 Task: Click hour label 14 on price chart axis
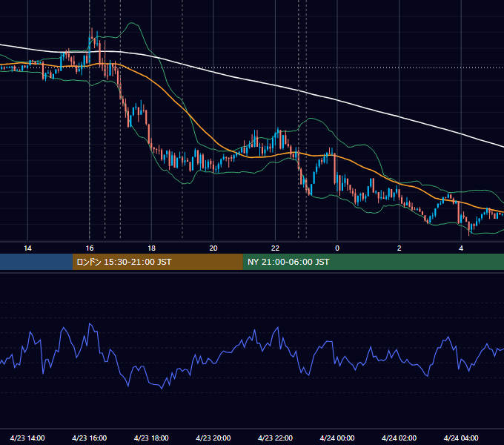27,248
